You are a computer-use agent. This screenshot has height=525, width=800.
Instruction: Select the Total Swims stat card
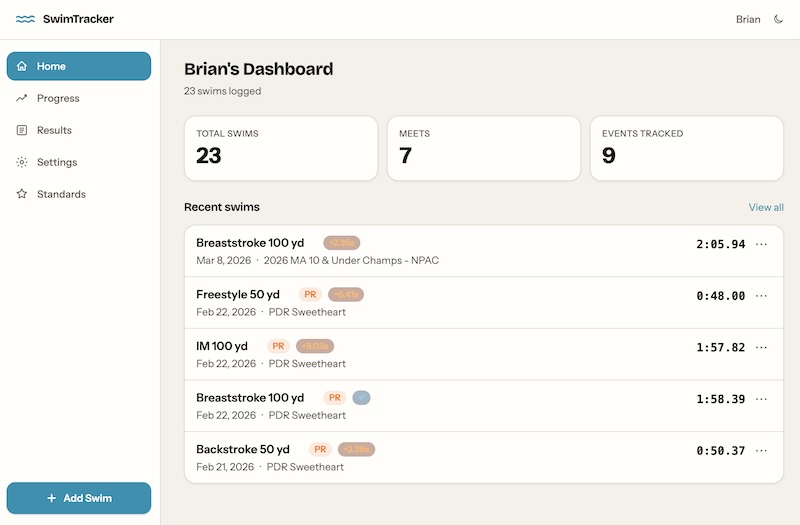280,148
